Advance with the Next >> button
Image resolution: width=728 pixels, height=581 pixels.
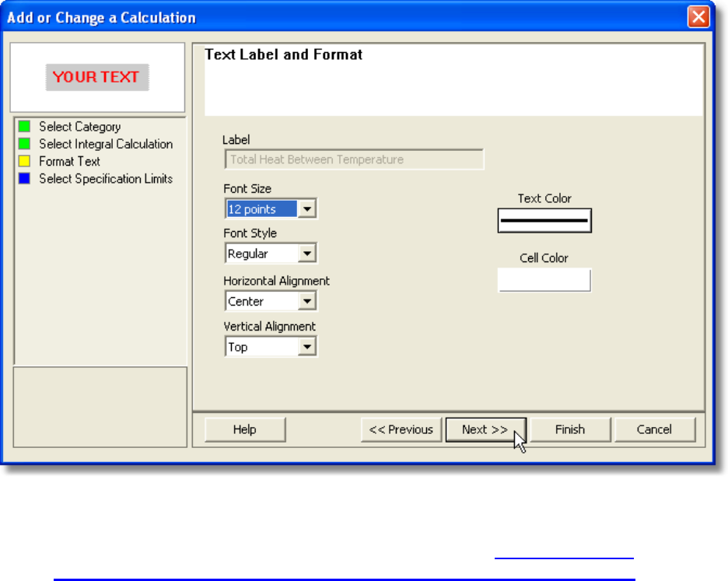coord(485,429)
